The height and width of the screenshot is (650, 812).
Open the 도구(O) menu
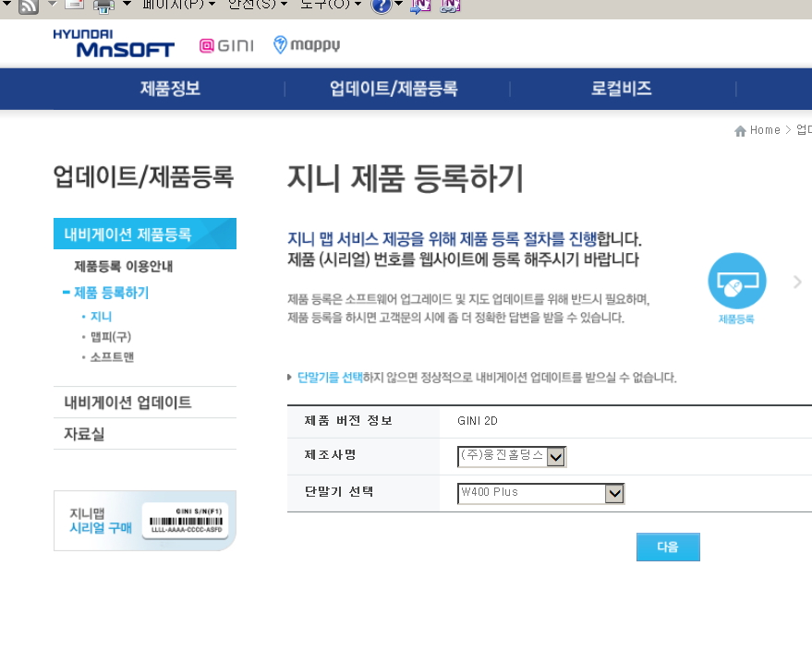[331, 5]
